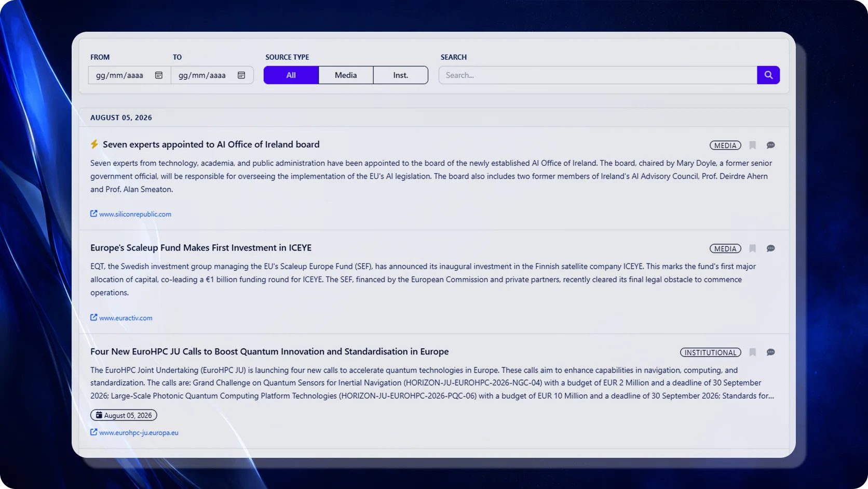Open comments on the ICEYE article
This screenshot has height=489, width=868.
pos(771,248)
